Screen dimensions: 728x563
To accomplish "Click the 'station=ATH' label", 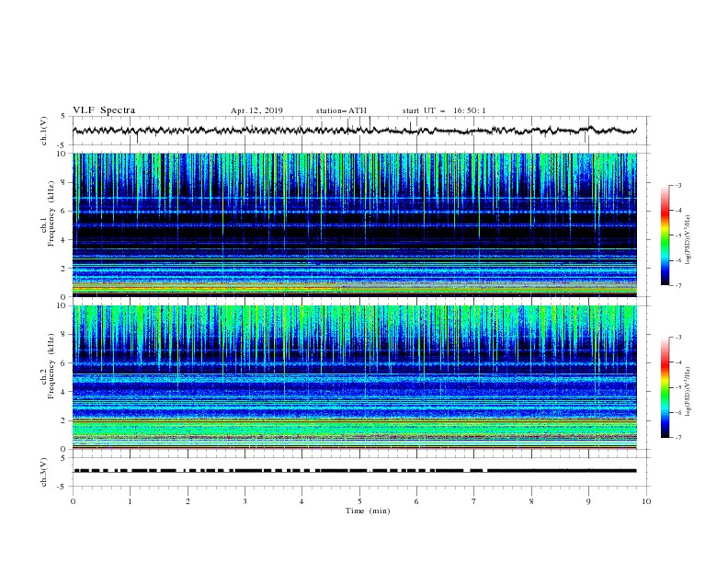I will click(341, 110).
